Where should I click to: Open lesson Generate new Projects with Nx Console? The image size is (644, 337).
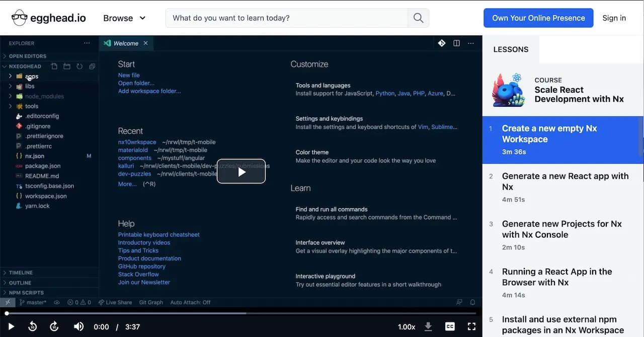562,235
